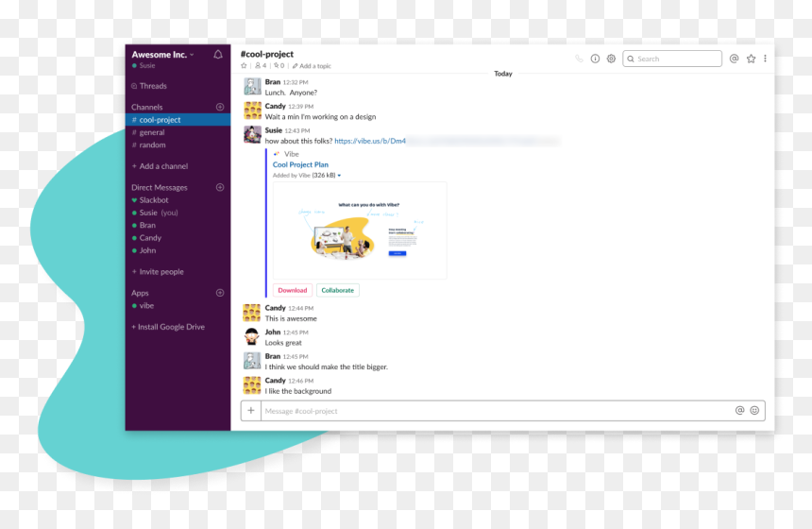812x529 pixels.
Task: Click the Message #cool-project input field
Action: [x=496, y=411]
